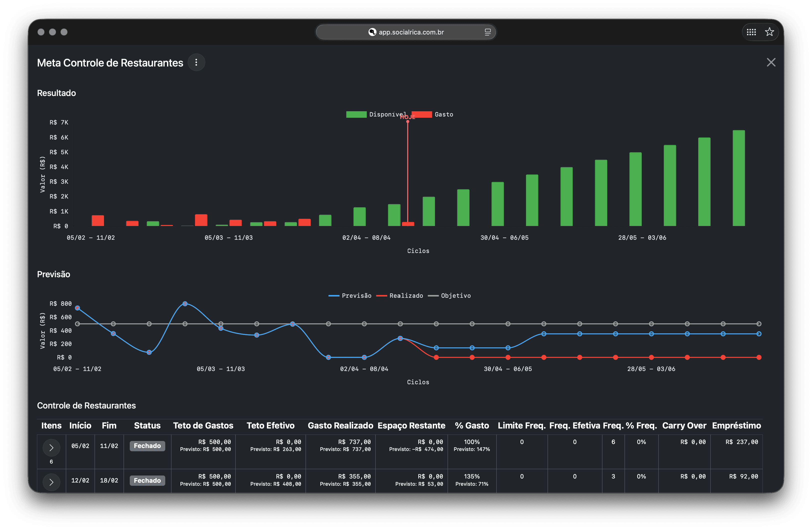Click the green Disponível legend swatch
Viewport: 812px width, 530px height.
(x=356, y=114)
